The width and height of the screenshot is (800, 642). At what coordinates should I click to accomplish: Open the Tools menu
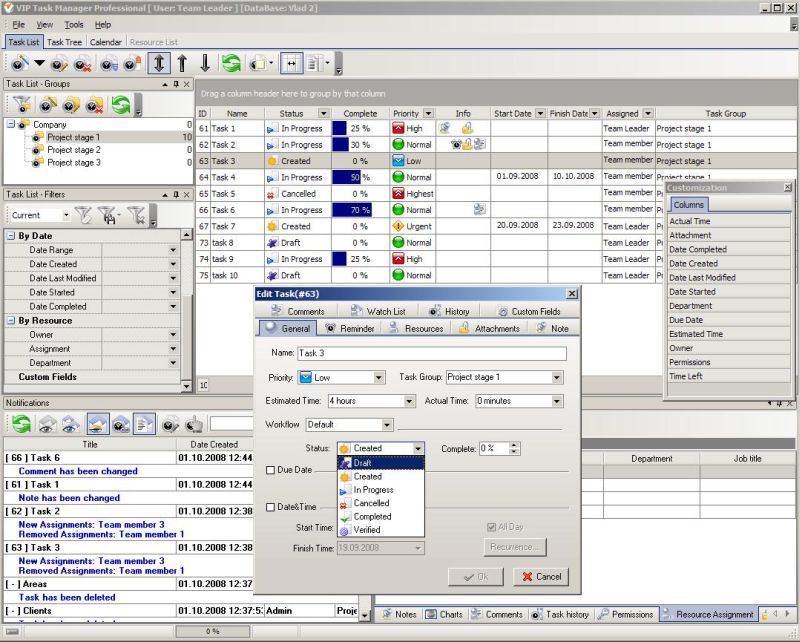(74, 24)
